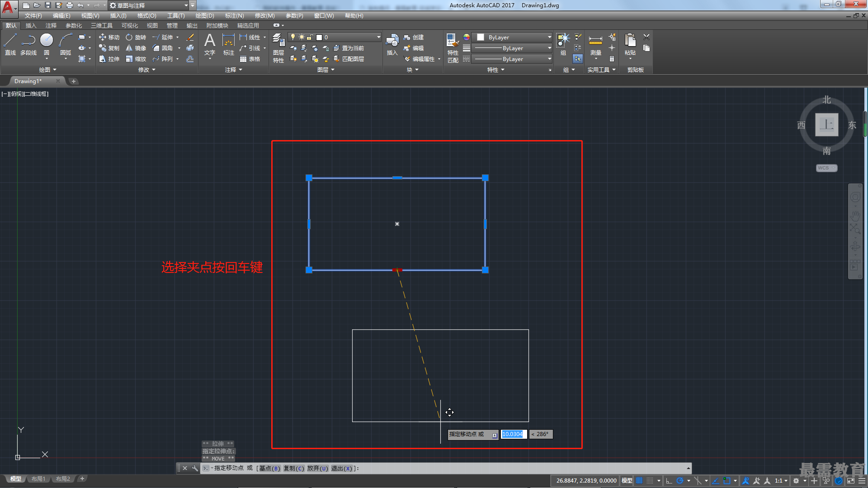Click the white layer color swatch

point(319,37)
